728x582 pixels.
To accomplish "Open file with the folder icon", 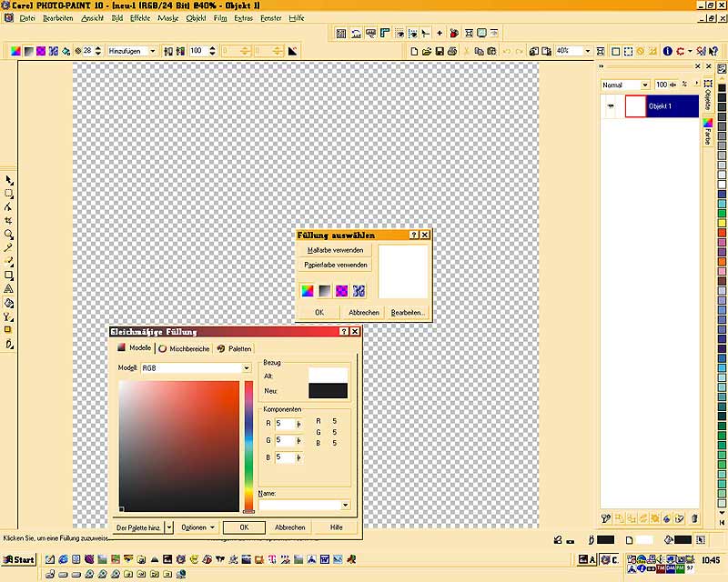I will click(x=426, y=52).
